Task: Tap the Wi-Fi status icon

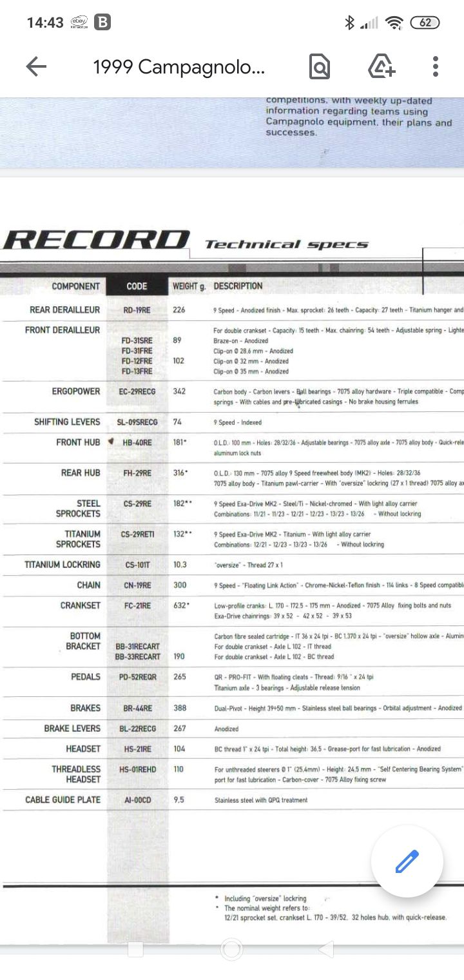Action: coord(394,23)
